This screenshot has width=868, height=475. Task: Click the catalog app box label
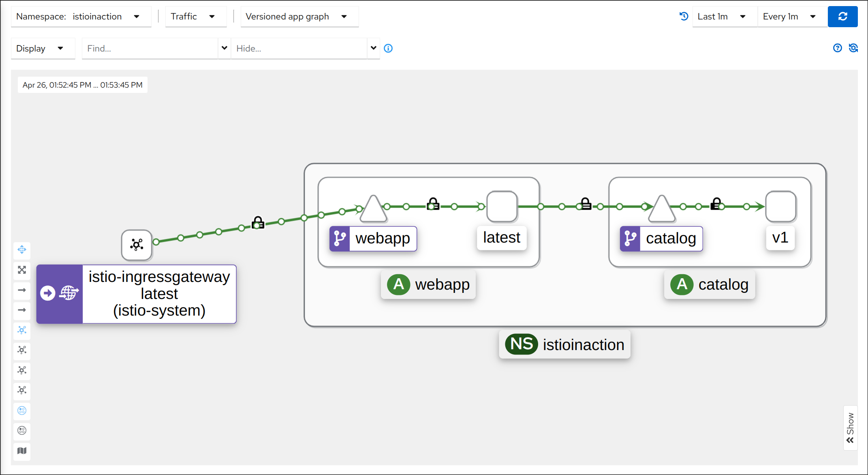coord(710,284)
